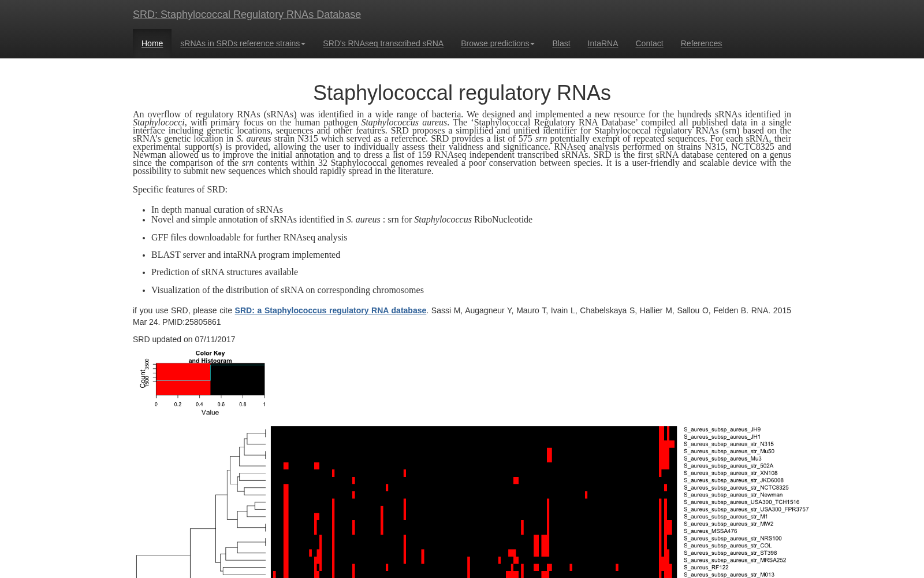Select the heatmap label S_aureus_subsp_aureus_str_Mu50

729,451
